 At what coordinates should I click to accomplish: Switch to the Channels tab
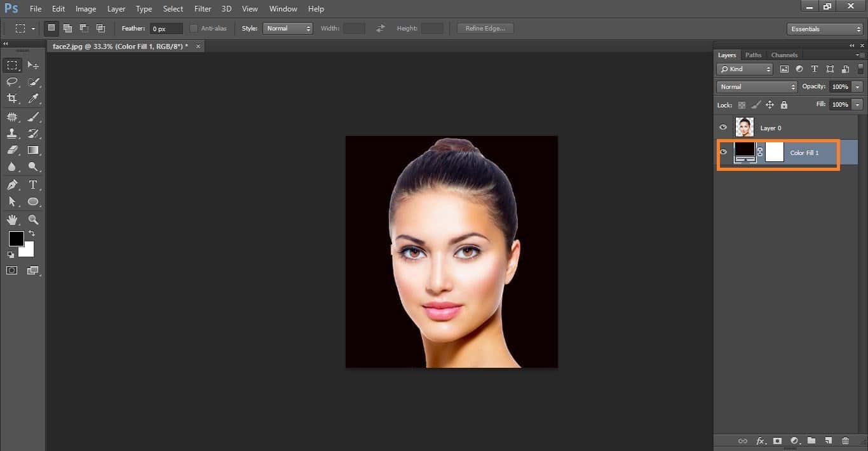pyautogui.click(x=784, y=55)
